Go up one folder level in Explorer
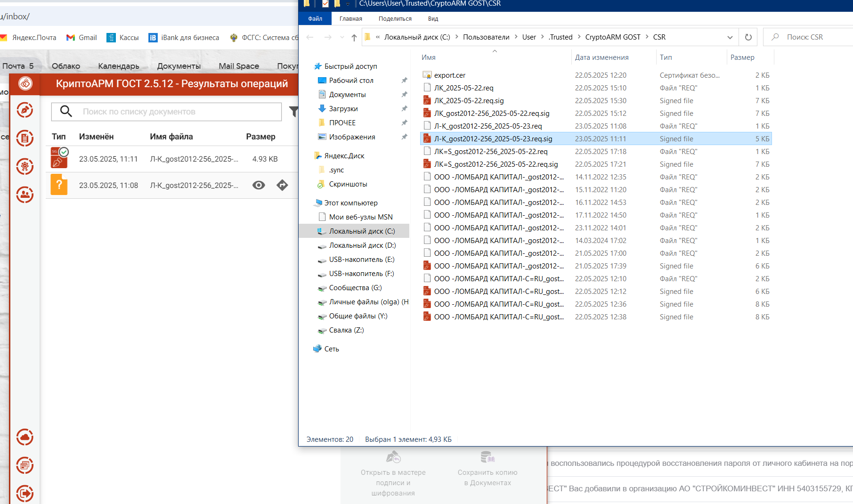 pyautogui.click(x=354, y=37)
